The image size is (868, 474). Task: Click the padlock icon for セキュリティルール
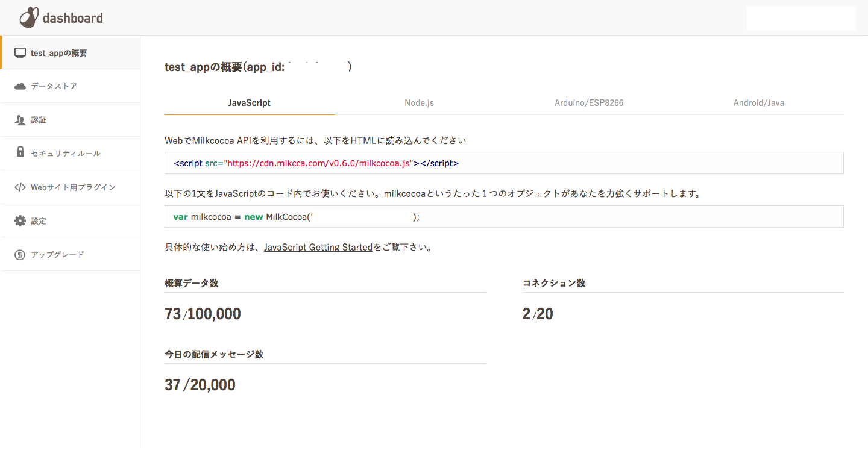[x=20, y=152]
